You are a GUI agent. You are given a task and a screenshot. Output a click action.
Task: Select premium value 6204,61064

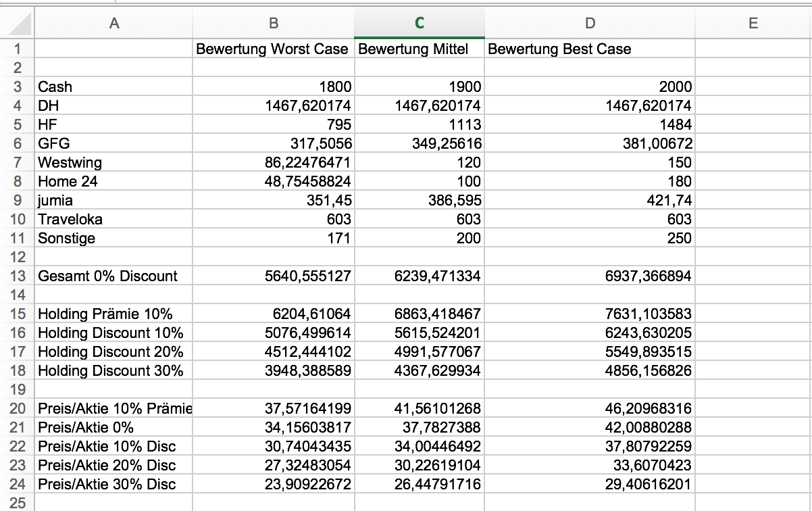(x=274, y=314)
